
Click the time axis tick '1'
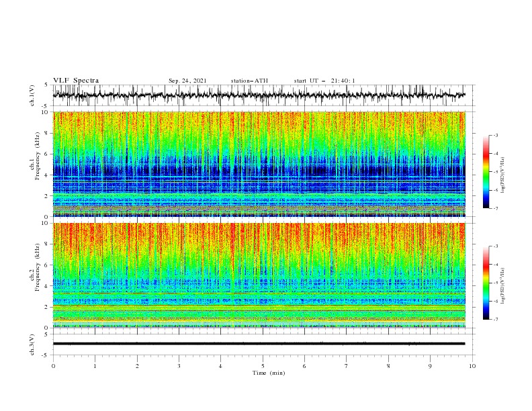(x=95, y=366)
